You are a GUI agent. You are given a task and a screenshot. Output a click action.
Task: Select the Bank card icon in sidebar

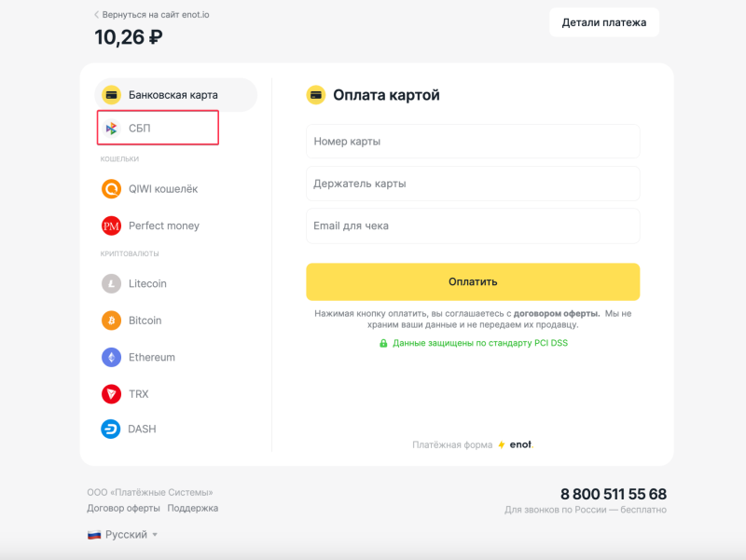pos(111,95)
